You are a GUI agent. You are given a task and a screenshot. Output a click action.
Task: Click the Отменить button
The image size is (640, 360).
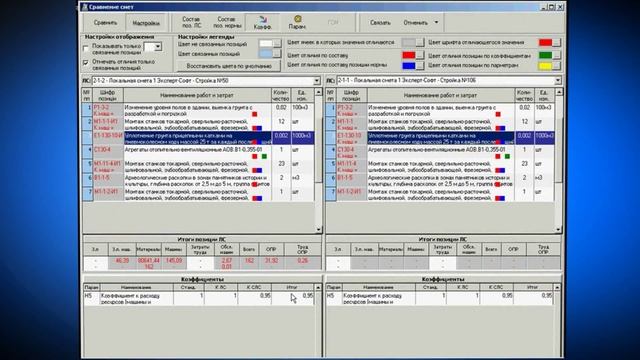[416, 23]
